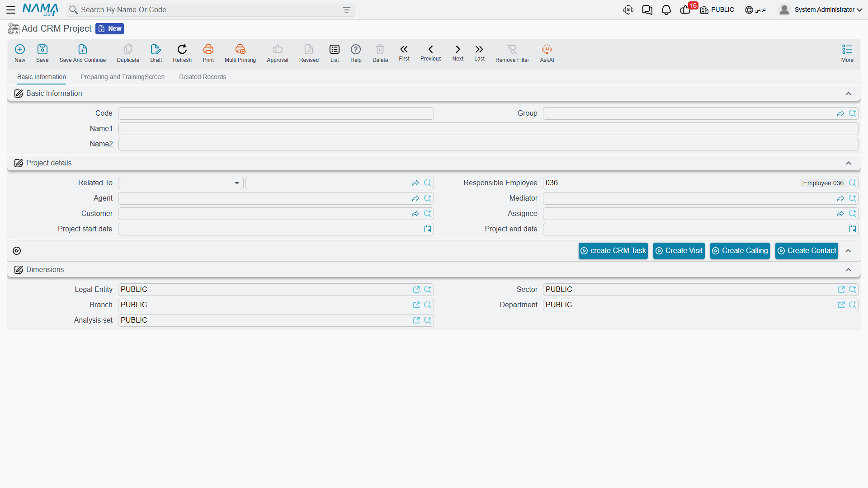Click Create Calling button
The image size is (868, 488).
coord(740,251)
